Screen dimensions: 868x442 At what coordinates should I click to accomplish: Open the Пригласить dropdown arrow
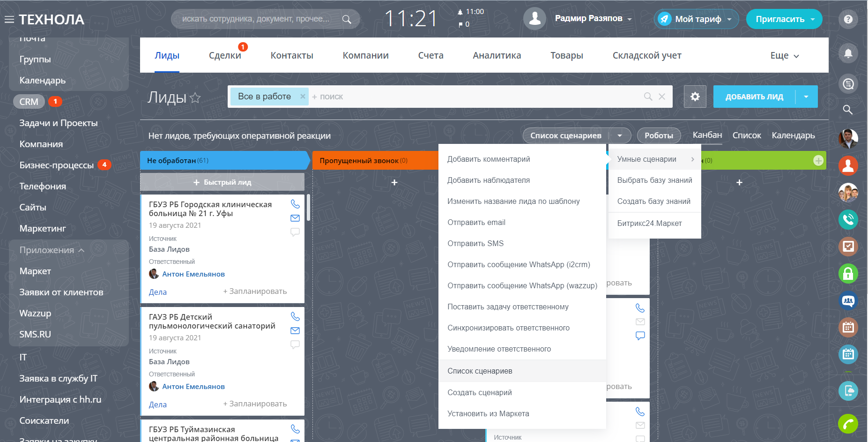(x=813, y=19)
